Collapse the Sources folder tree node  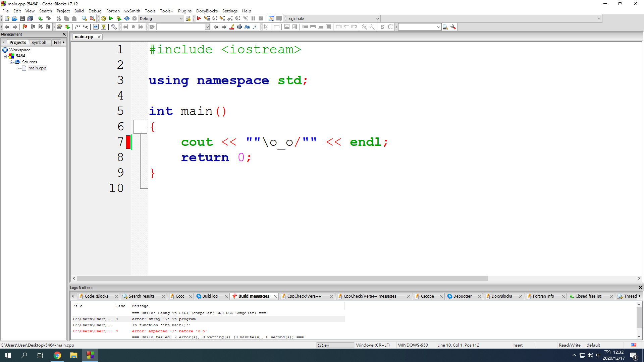click(x=11, y=62)
